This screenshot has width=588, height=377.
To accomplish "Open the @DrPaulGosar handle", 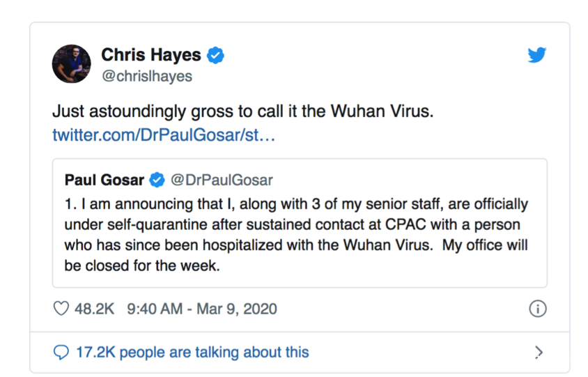I will [x=222, y=180].
